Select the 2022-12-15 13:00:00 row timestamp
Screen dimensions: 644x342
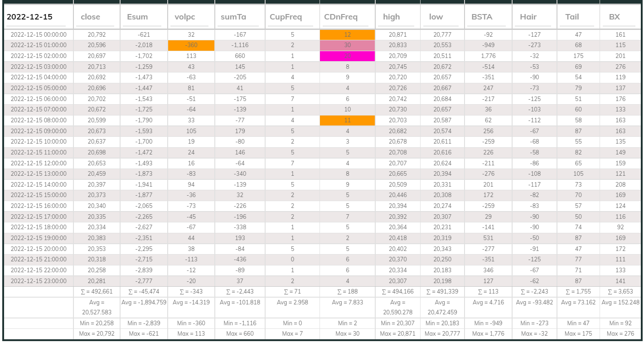tap(39, 174)
